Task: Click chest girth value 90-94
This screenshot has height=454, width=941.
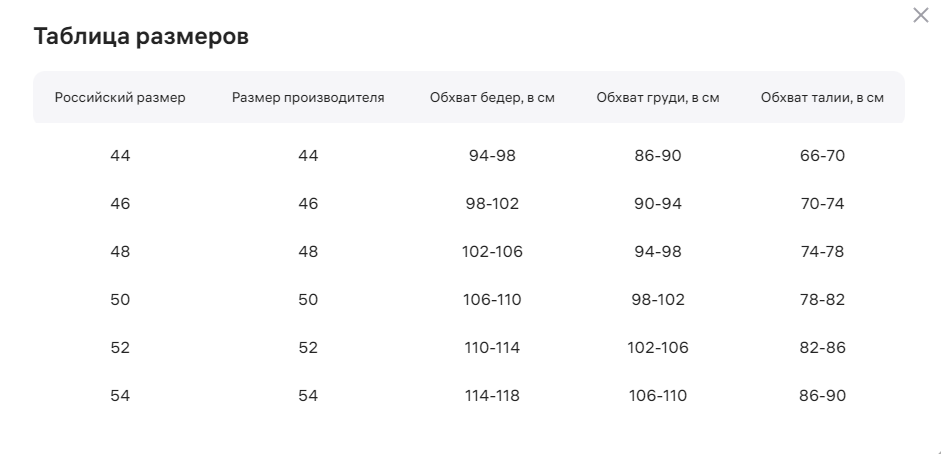Action: [658, 204]
